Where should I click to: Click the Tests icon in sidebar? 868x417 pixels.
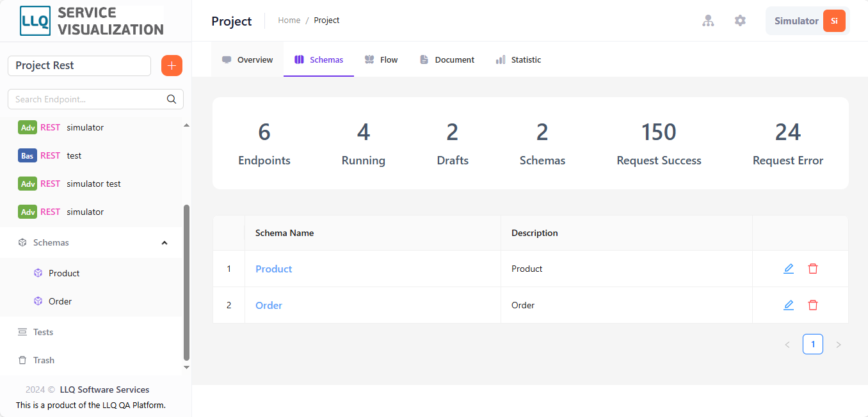pos(22,332)
